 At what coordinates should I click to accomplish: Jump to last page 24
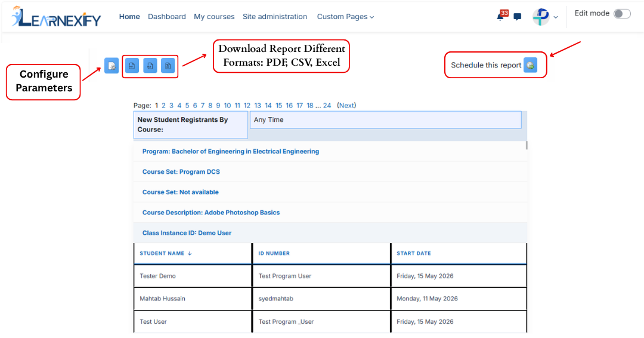click(327, 106)
